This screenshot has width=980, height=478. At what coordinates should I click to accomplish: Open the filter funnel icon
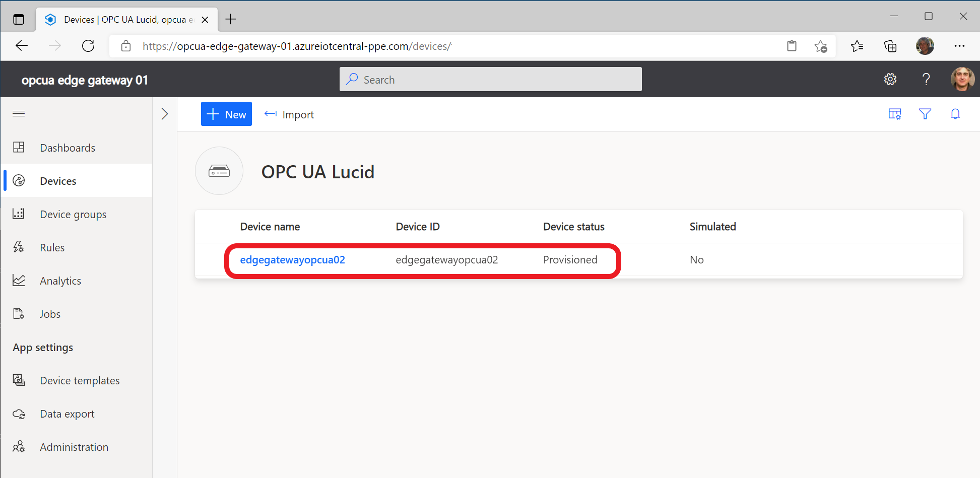click(x=925, y=114)
